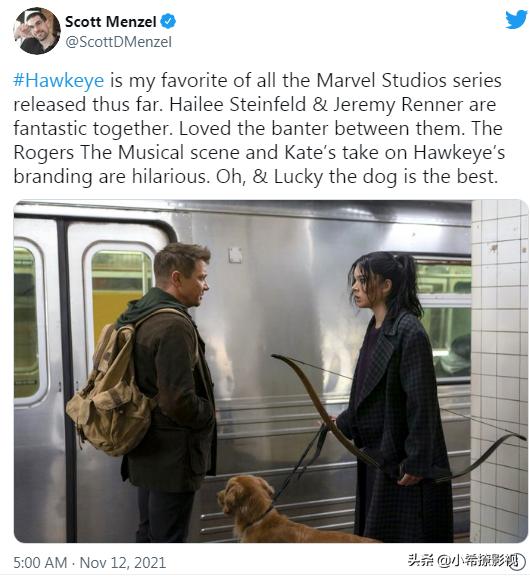Click the name "Hailee Steinfeld" in tweet

click(x=237, y=105)
